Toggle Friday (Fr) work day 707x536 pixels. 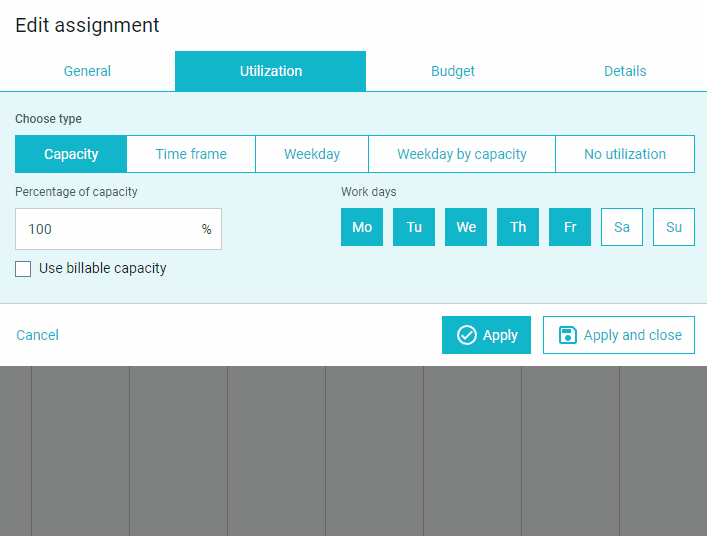(570, 227)
